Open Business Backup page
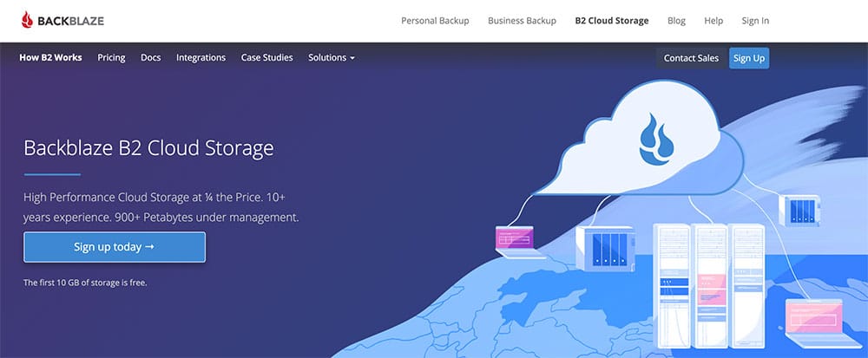Viewport: 868px width, 358px height. 522,21
